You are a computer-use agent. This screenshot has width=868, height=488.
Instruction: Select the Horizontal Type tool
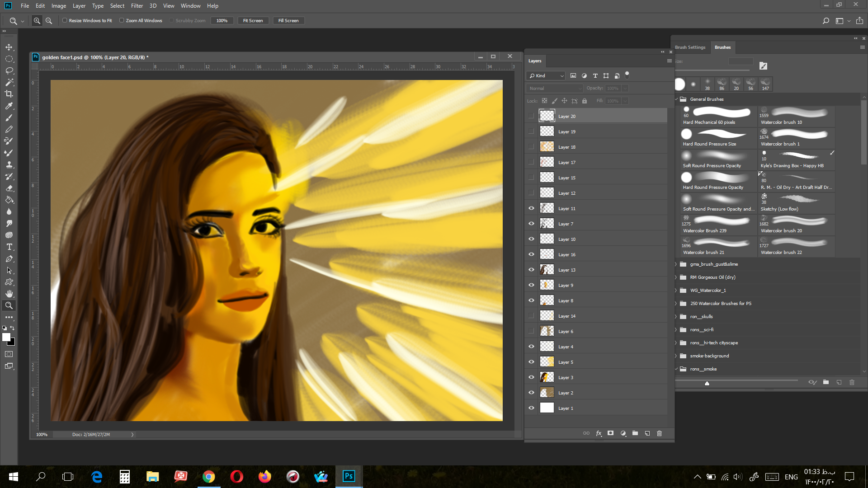point(9,247)
